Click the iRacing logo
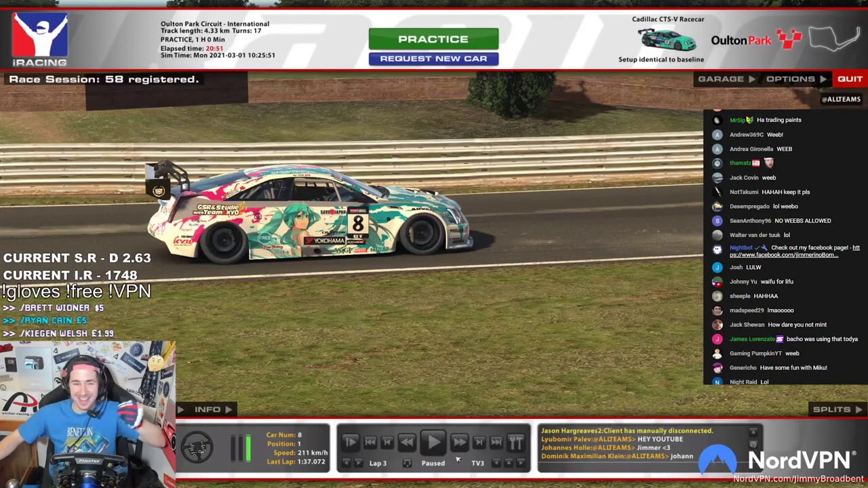The image size is (868, 488). click(40, 39)
